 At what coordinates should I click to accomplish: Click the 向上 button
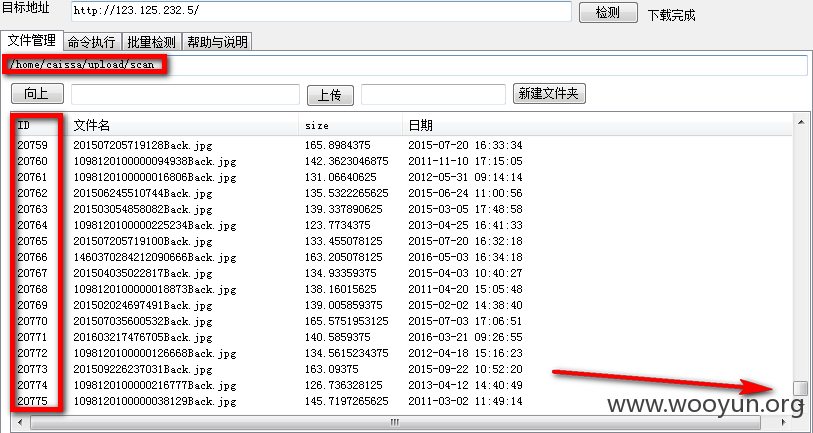click(x=37, y=93)
